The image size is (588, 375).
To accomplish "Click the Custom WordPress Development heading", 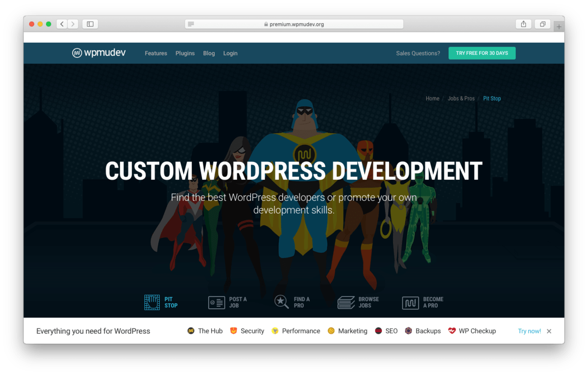I will click(x=294, y=171).
